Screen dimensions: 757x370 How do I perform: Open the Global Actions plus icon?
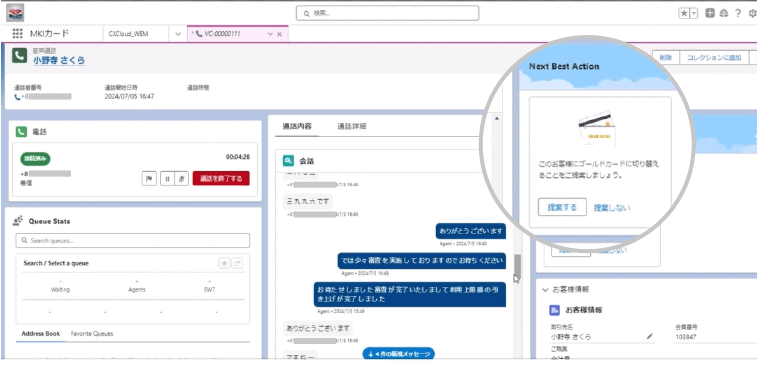point(710,14)
